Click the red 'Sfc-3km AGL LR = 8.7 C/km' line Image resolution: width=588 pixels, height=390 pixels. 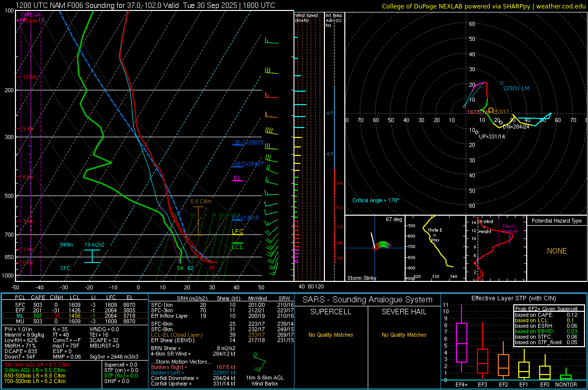[37, 365]
